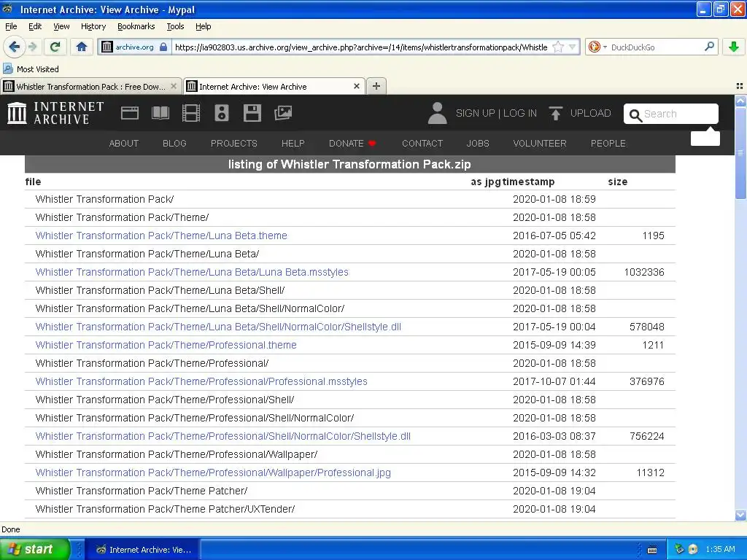The image size is (747, 560).
Task: Open the PROJECTS navigation item
Action: click(234, 144)
